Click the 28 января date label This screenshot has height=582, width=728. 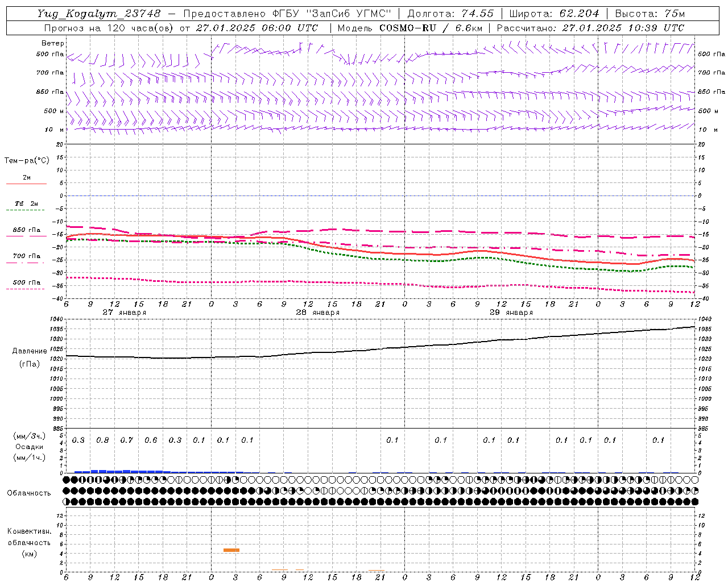tap(318, 313)
